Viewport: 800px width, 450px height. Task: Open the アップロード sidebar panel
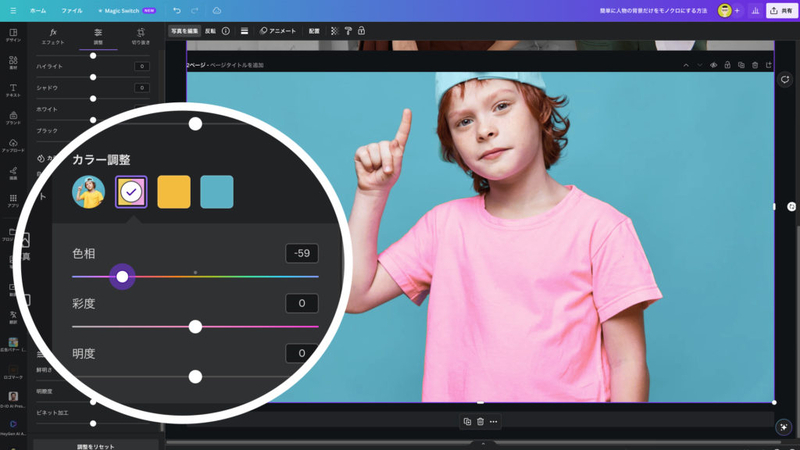click(x=13, y=145)
